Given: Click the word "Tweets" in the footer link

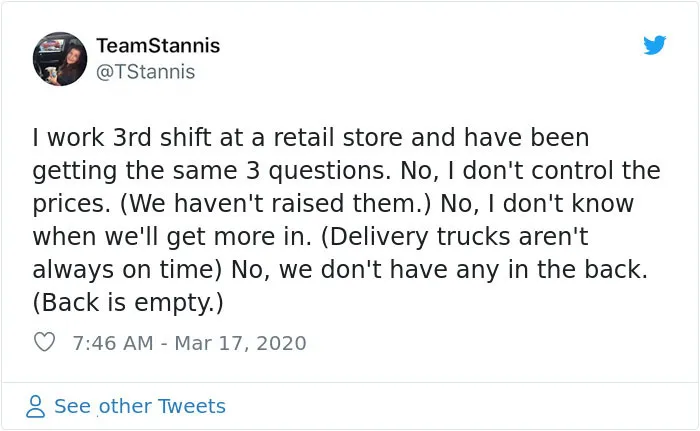Looking at the screenshot, I should 192,406.
